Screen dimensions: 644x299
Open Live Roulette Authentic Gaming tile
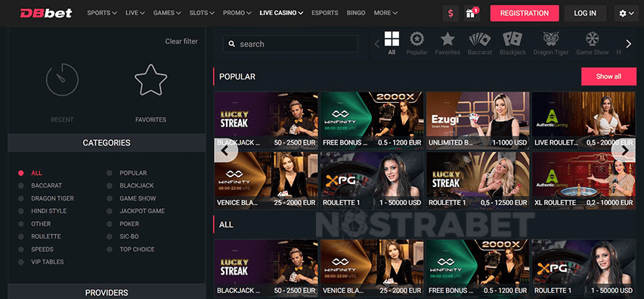click(584, 120)
